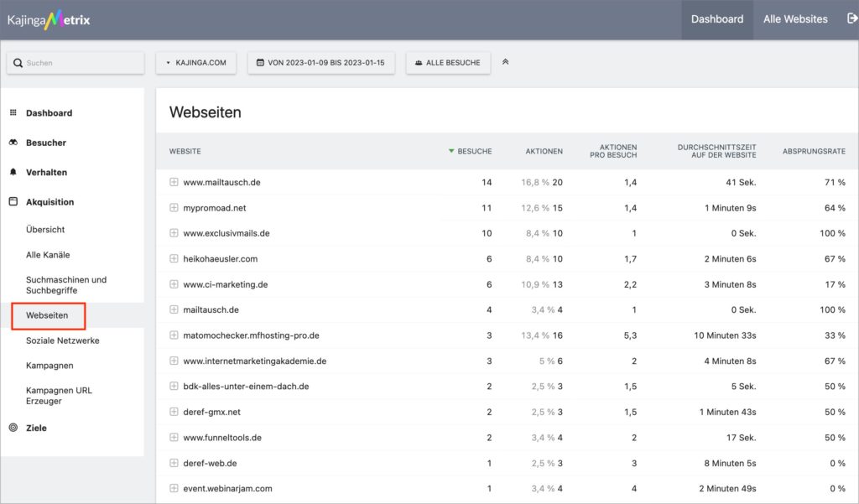Expand the deref-gmx.net row

pyautogui.click(x=174, y=412)
